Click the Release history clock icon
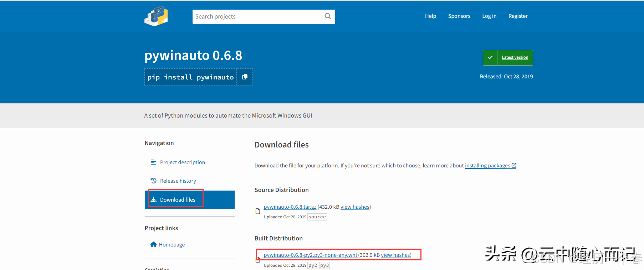Viewport: 644px width, 270px height. 153,181
